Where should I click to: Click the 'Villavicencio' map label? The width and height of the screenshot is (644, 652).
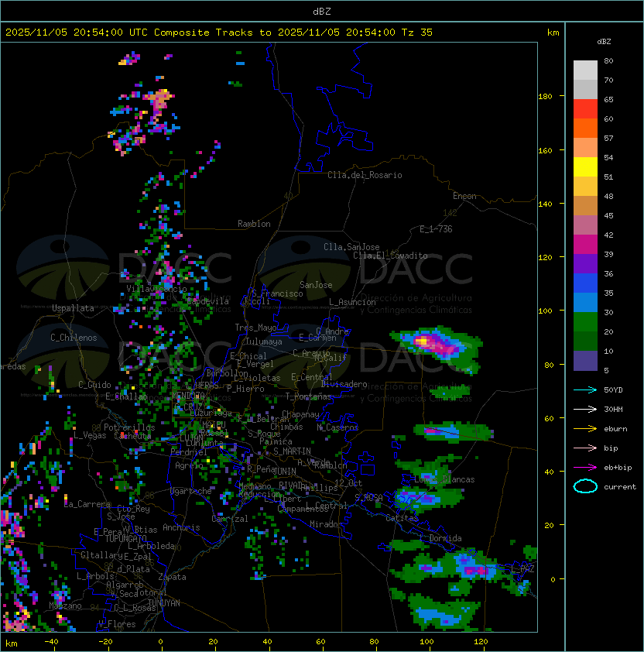156,289
